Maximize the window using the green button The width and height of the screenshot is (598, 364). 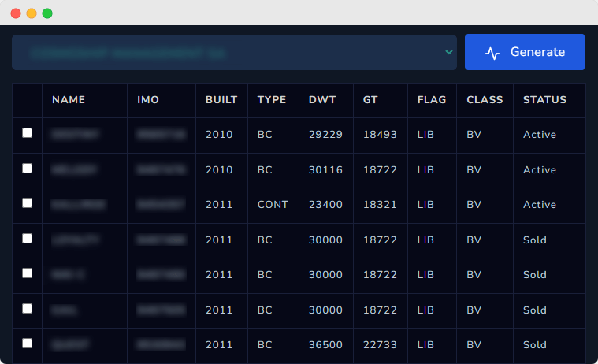[47, 13]
